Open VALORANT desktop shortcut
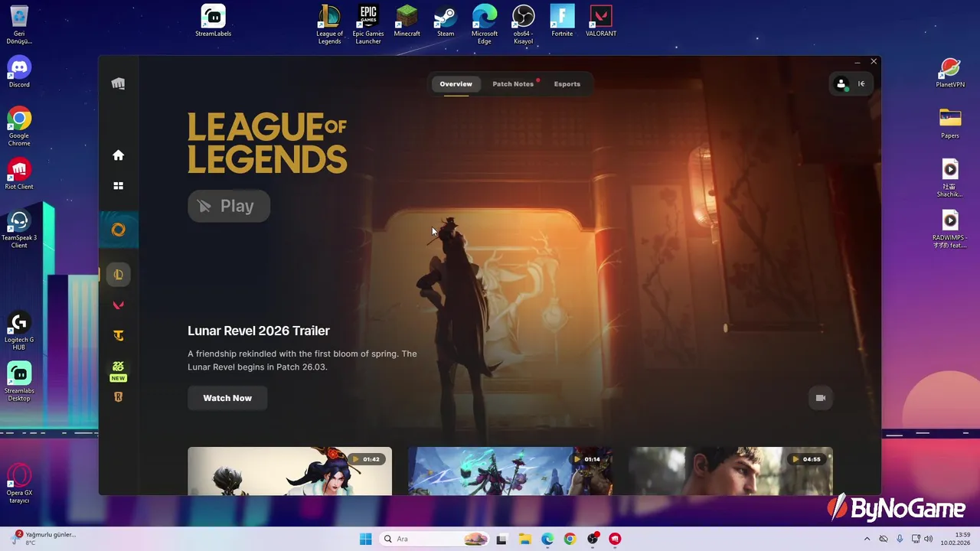 pos(601,21)
